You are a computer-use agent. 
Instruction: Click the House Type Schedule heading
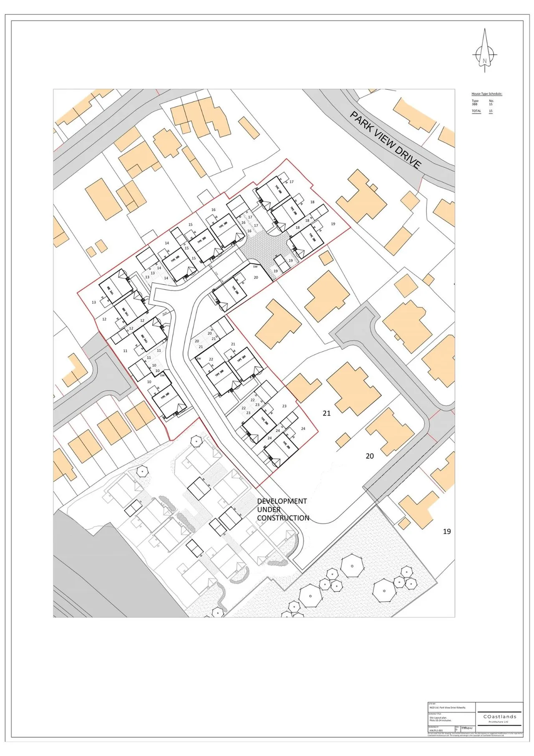point(486,94)
